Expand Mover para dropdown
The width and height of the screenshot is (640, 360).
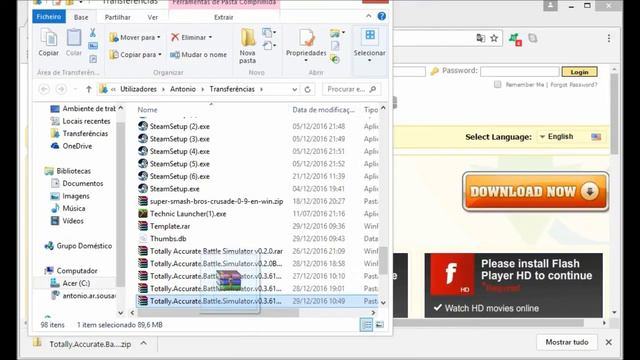pos(159,37)
